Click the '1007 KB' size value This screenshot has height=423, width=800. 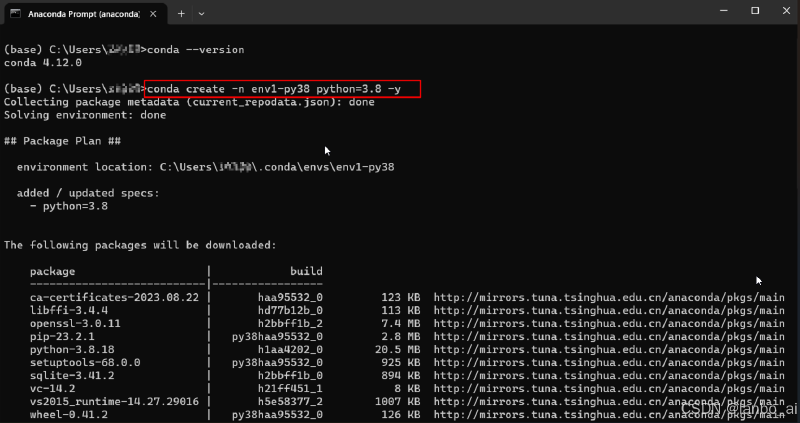[397, 402]
